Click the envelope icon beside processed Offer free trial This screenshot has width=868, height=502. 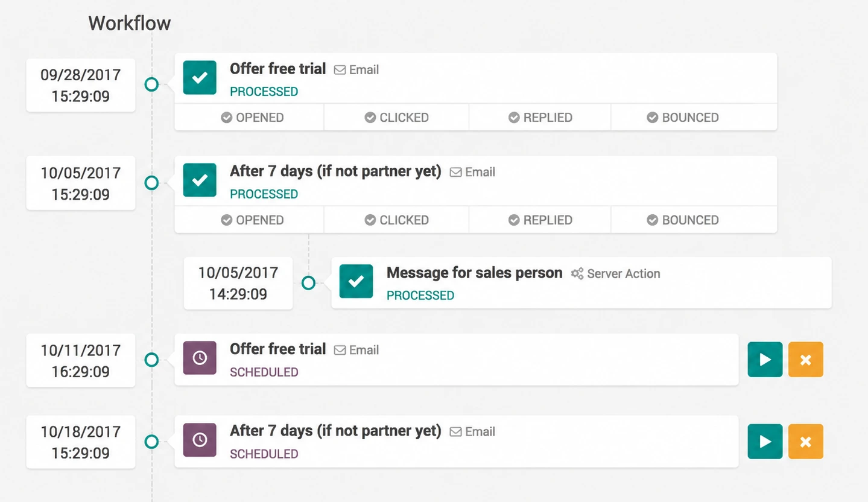coord(340,70)
